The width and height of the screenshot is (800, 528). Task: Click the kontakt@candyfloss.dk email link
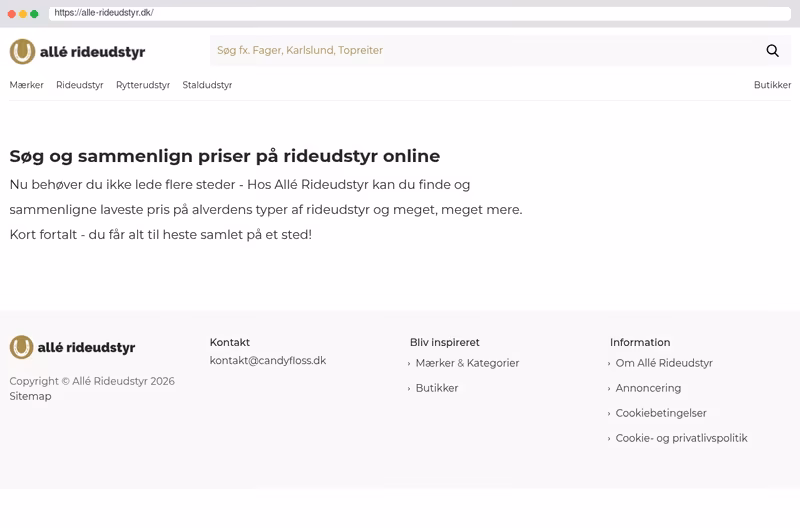(x=268, y=361)
